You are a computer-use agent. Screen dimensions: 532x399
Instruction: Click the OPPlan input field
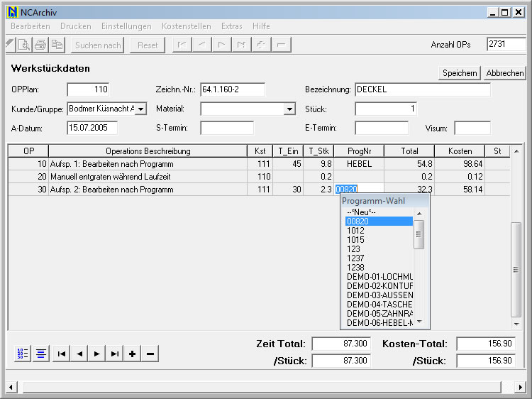tap(88, 89)
